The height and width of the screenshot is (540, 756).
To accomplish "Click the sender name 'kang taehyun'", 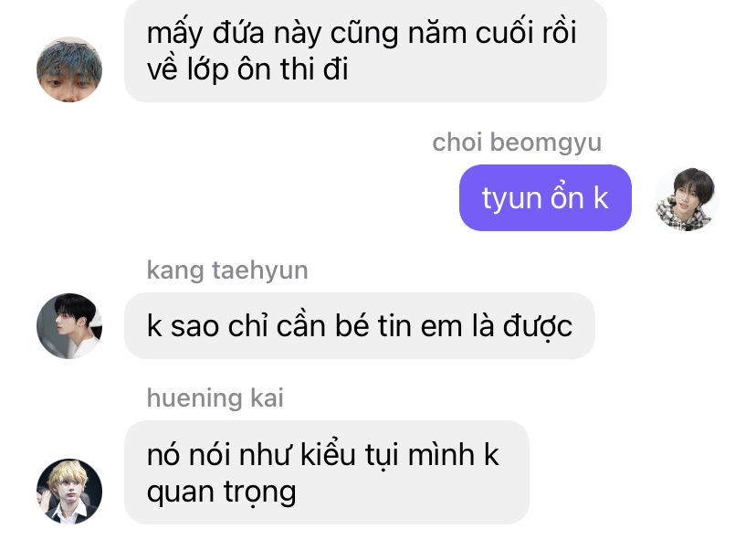I will 227,270.
